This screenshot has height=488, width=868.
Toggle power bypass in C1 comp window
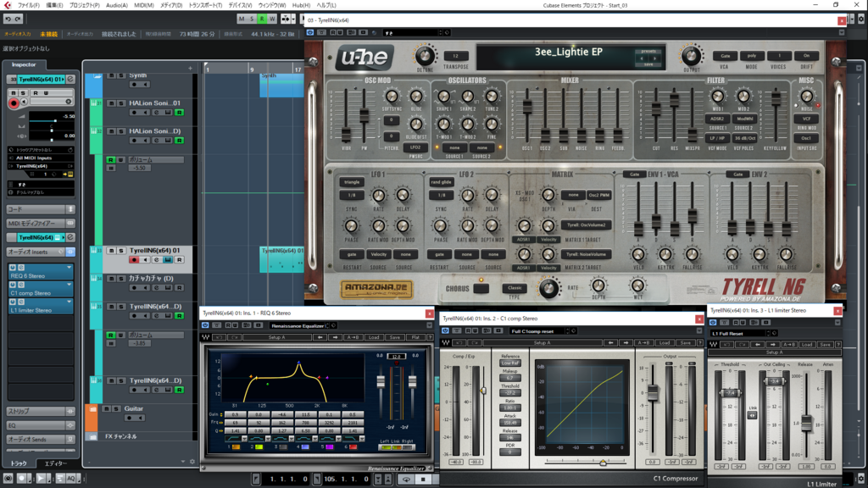pyautogui.click(x=445, y=331)
